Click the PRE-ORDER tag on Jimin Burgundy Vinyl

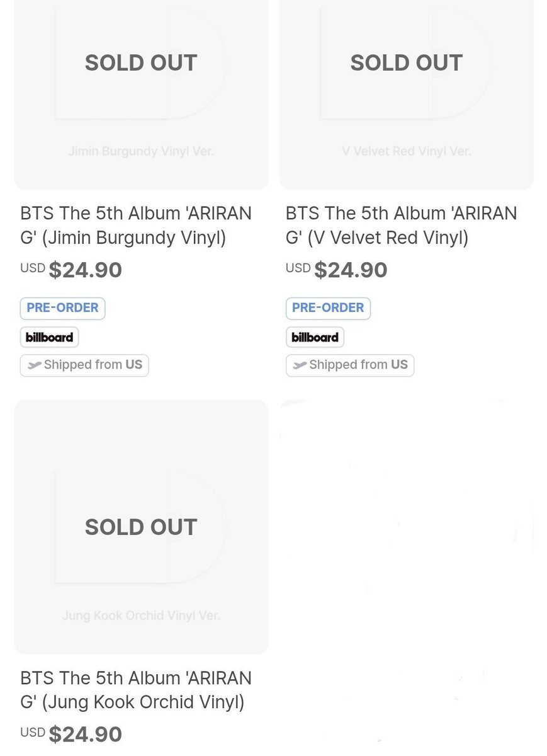coord(62,308)
